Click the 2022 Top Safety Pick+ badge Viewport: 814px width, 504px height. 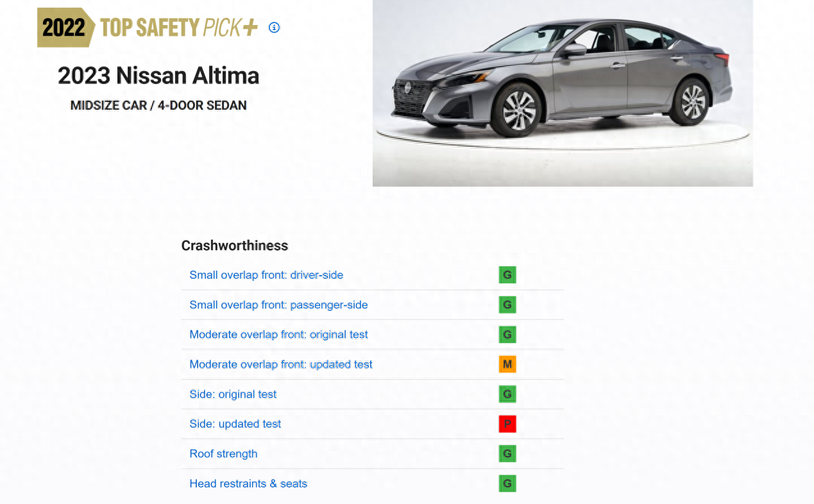(148, 28)
